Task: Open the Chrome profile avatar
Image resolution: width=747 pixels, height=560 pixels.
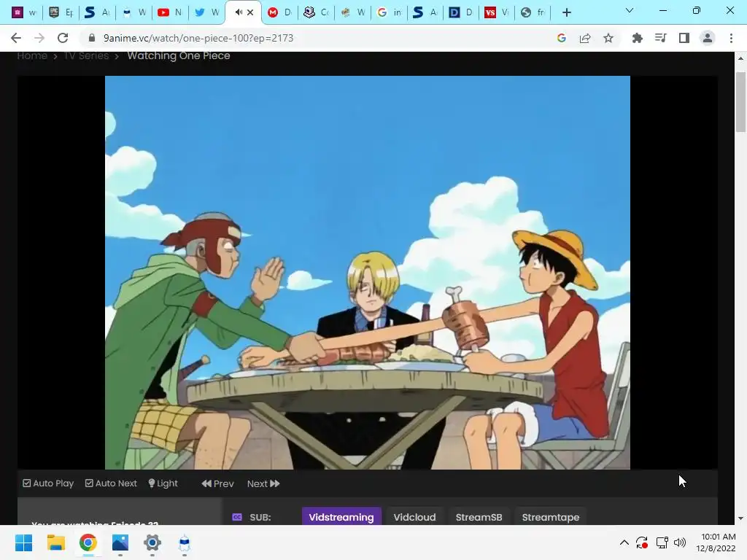Action: pos(708,38)
